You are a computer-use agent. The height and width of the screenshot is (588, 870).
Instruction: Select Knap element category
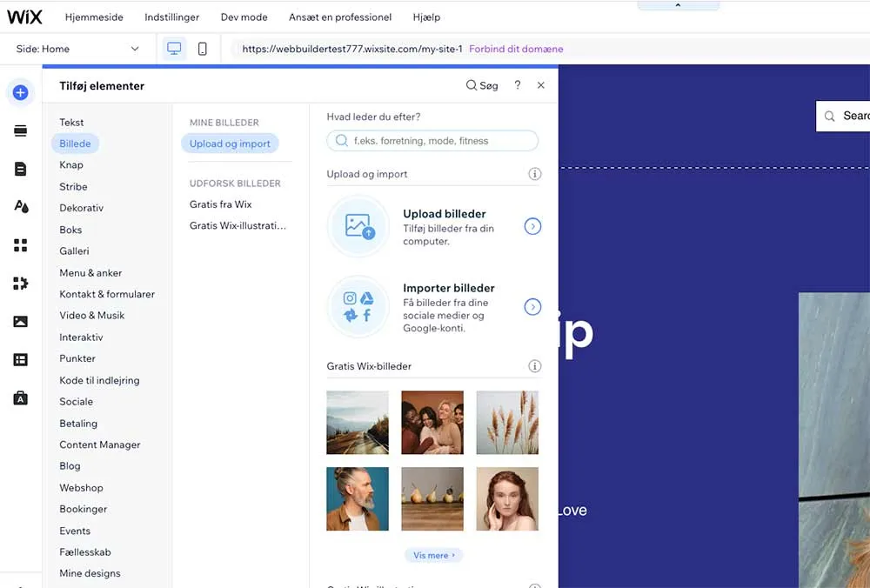(x=71, y=164)
